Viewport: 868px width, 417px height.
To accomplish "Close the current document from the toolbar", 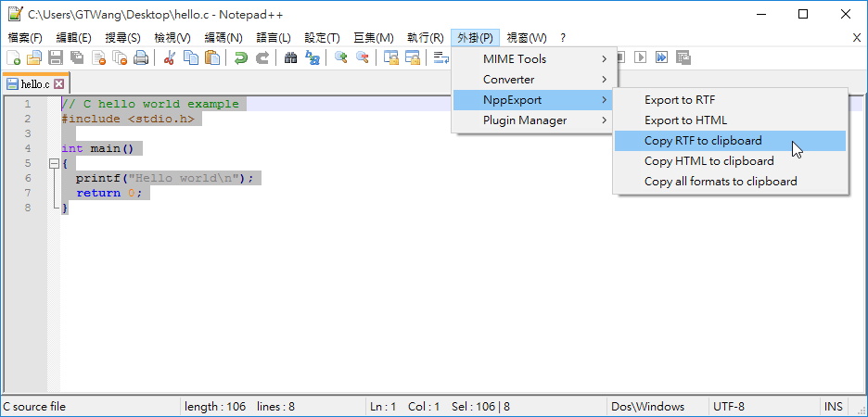I will [98, 57].
